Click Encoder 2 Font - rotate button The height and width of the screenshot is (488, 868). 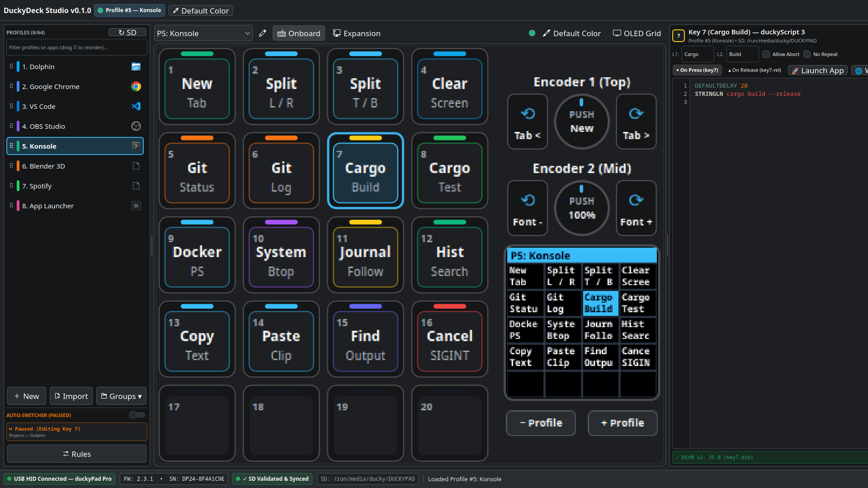click(x=527, y=208)
